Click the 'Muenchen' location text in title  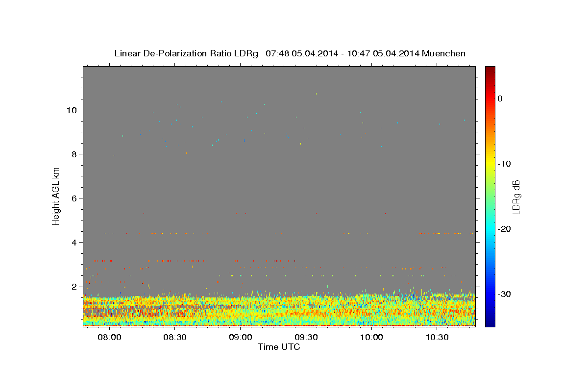coord(444,53)
